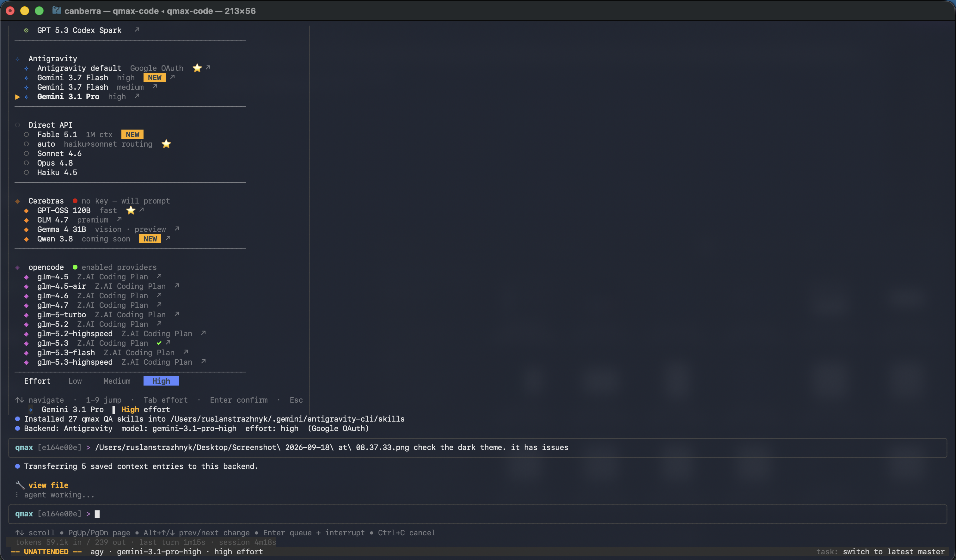Click the NEW badge on Qwen 3.8
956x560 pixels.
[150, 239]
